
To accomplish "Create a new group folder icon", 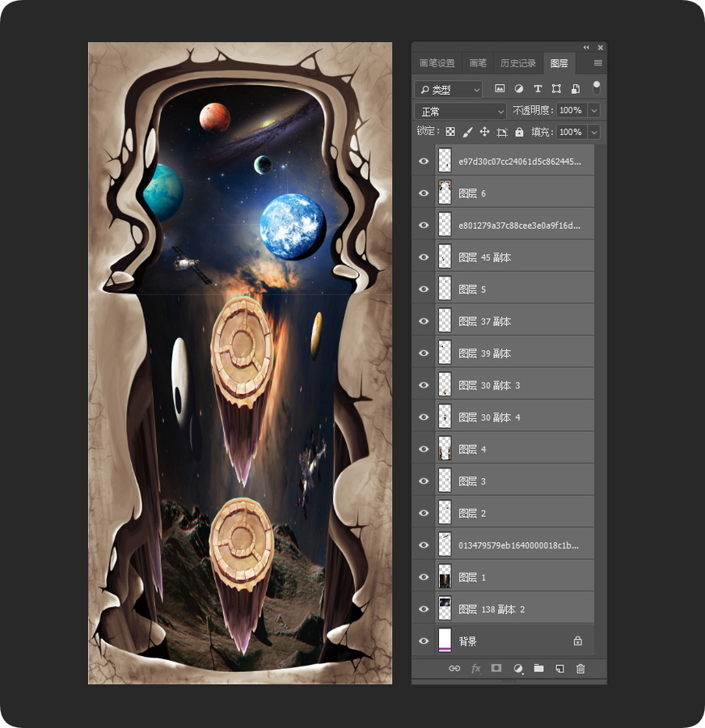I will tap(538, 668).
